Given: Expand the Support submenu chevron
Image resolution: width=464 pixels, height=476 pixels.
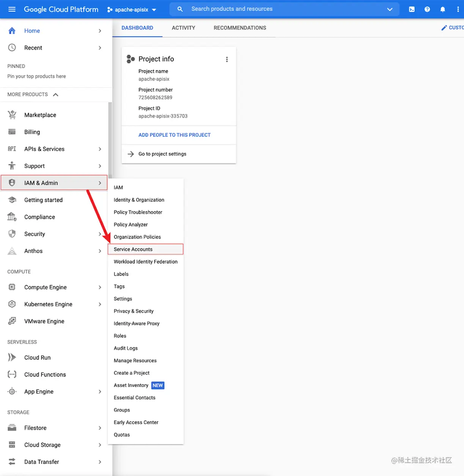Looking at the screenshot, I should [x=100, y=166].
